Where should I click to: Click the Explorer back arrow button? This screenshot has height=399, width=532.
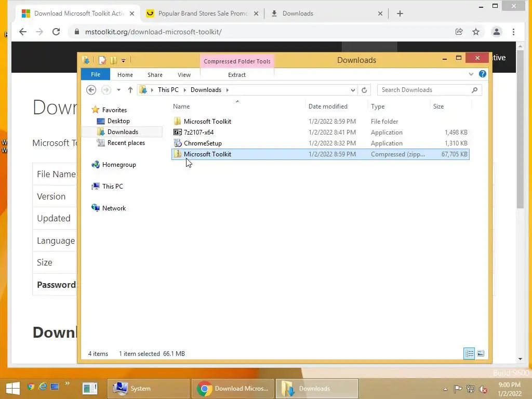[91, 90]
